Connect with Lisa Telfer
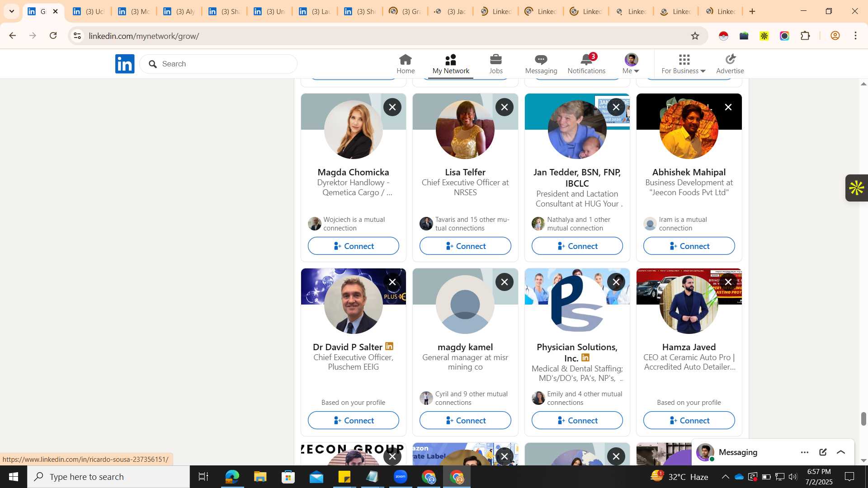This screenshot has width=868, height=488. click(x=465, y=246)
